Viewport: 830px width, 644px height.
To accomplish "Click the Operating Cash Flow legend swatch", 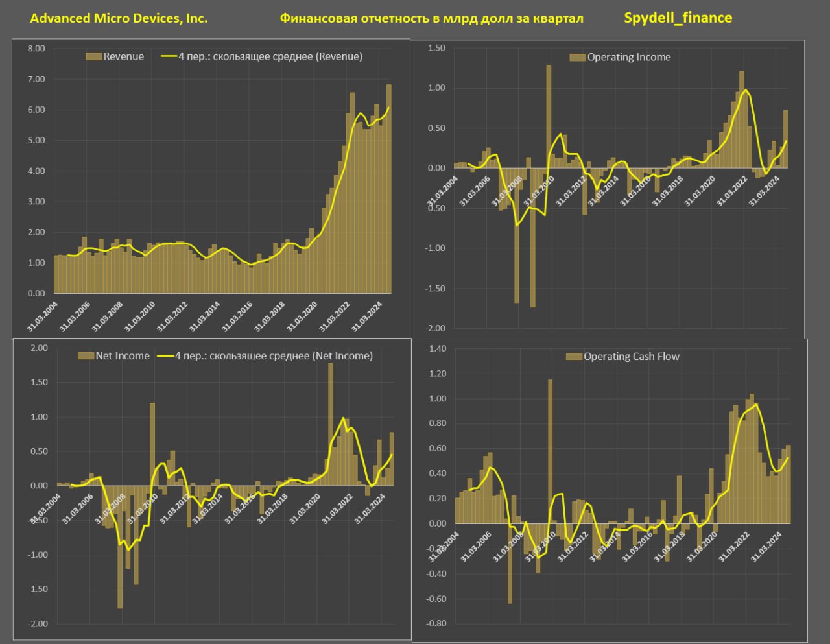I will click(x=574, y=357).
